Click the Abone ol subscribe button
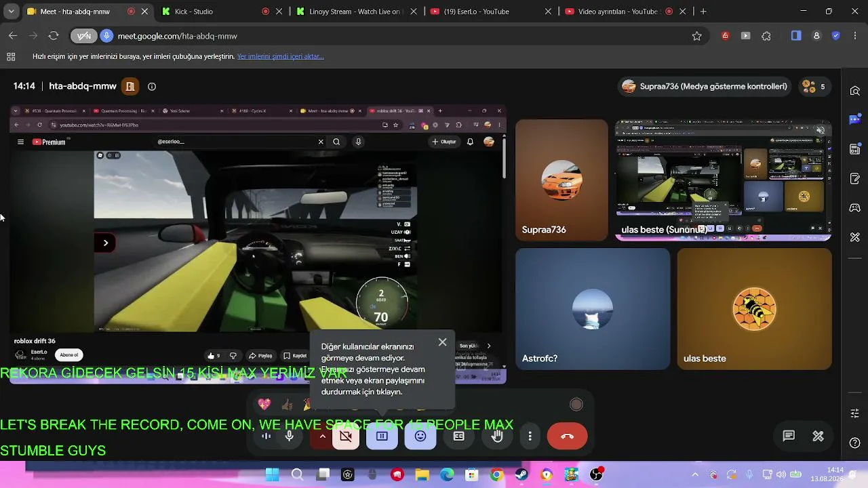 coord(68,355)
